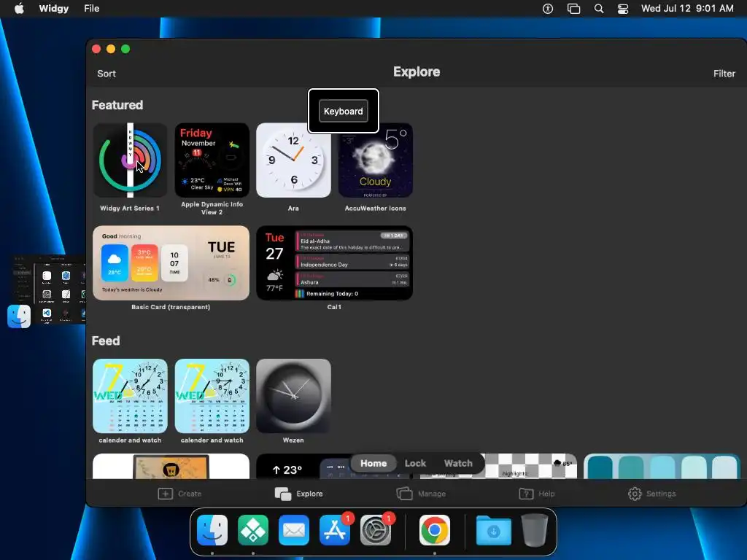Click the Featured section heading
Screen dimensions: 747x560
pos(117,105)
